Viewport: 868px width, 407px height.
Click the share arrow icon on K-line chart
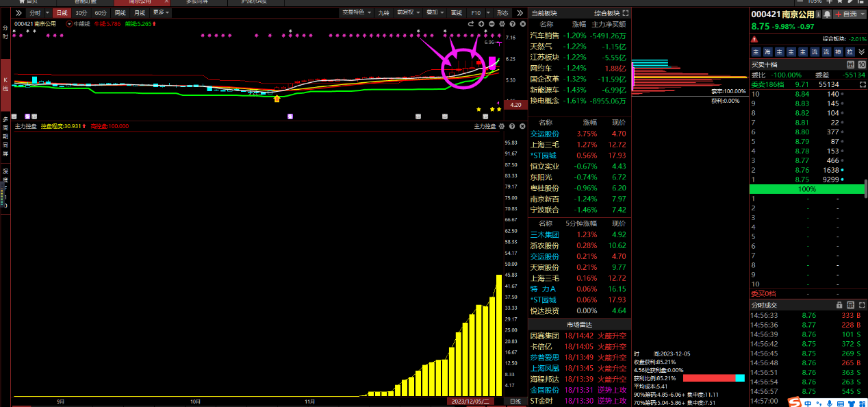click(471, 24)
